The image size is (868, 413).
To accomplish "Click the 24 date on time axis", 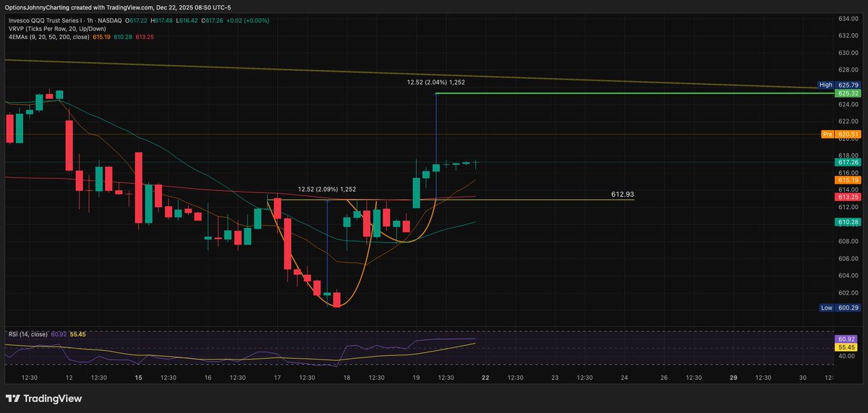I will pos(624,378).
